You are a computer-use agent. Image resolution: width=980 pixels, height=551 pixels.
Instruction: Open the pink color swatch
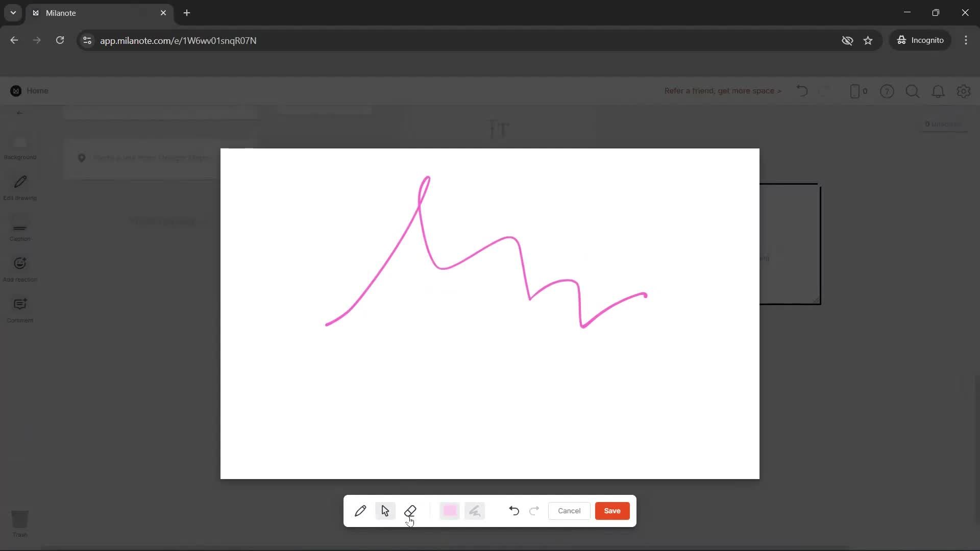tap(450, 511)
